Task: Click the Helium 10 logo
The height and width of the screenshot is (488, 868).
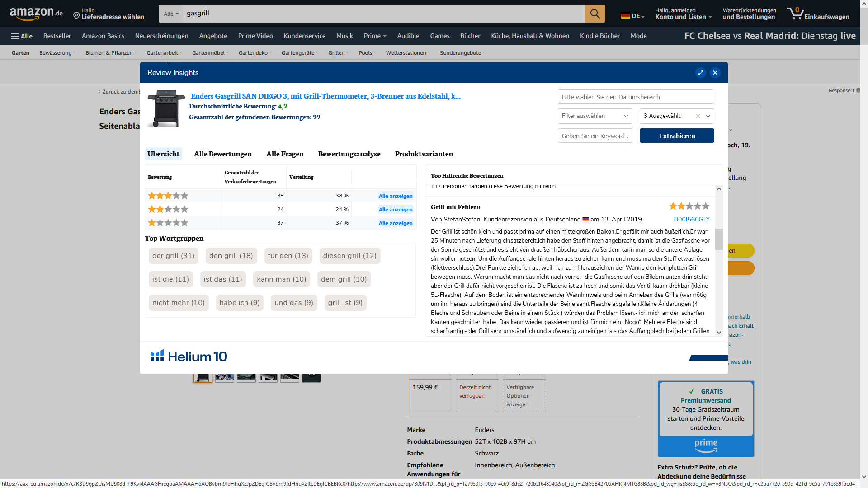Action: [189, 357]
